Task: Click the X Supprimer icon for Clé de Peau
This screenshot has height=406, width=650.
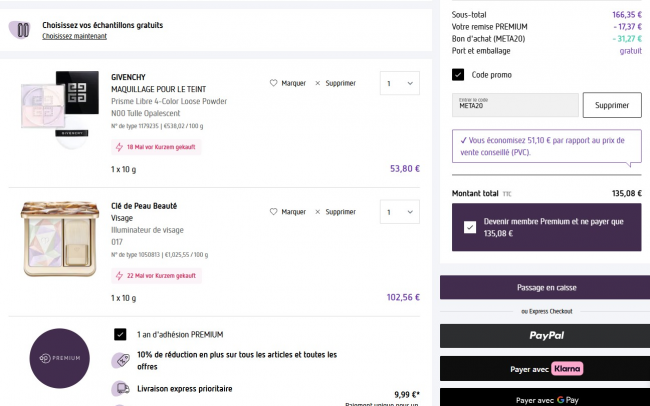Action: [318, 212]
